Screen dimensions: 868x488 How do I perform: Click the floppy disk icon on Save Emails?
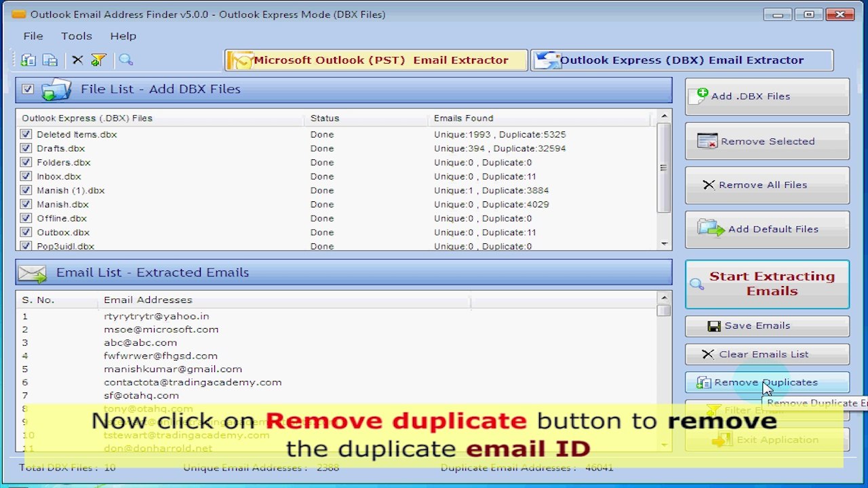[714, 326]
